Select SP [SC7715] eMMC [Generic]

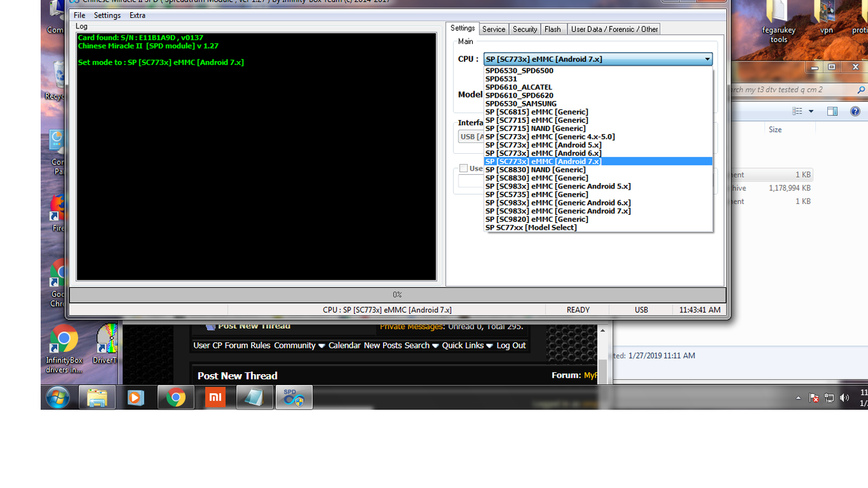point(598,120)
